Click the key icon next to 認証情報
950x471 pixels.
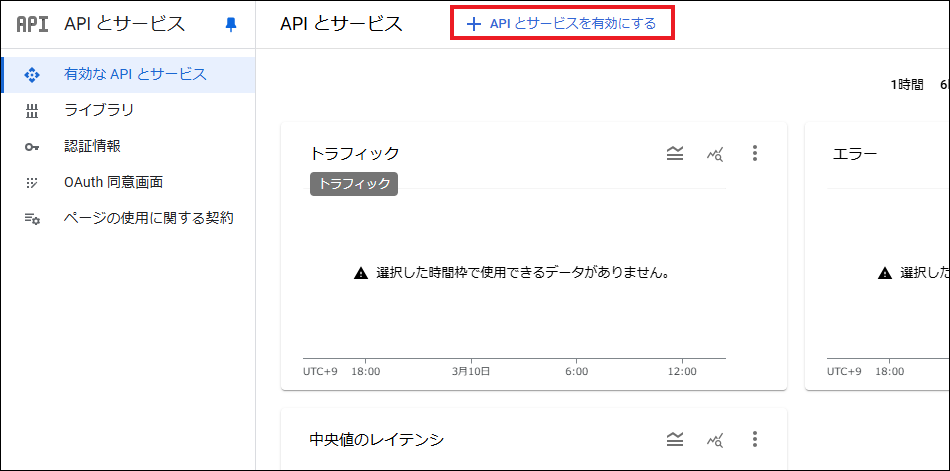pos(32,146)
